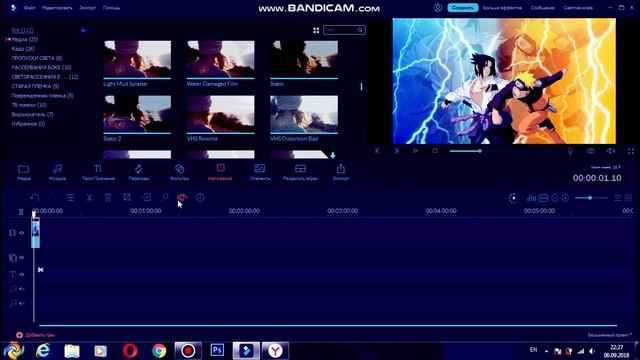Click the Сообщение link
This screenshot has width=640, height=360.
[x=542, y=8]
